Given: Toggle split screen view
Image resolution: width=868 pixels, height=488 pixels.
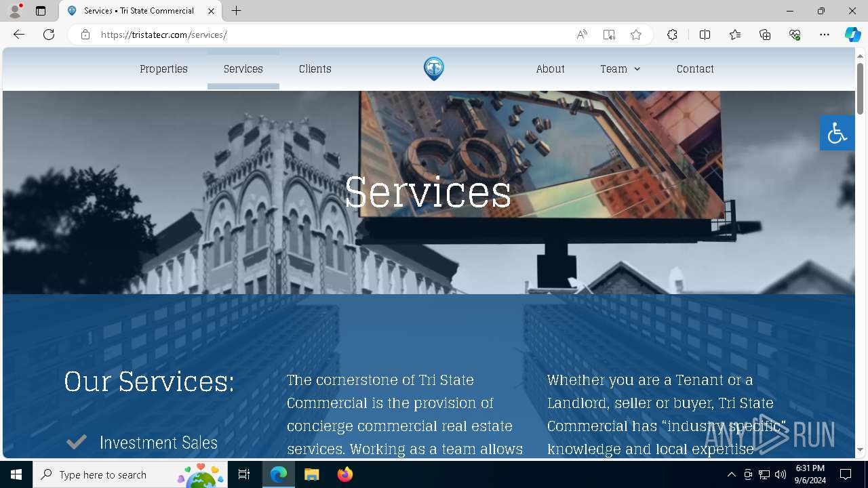Looking at the screenshot, I should [x=705, y=35].
